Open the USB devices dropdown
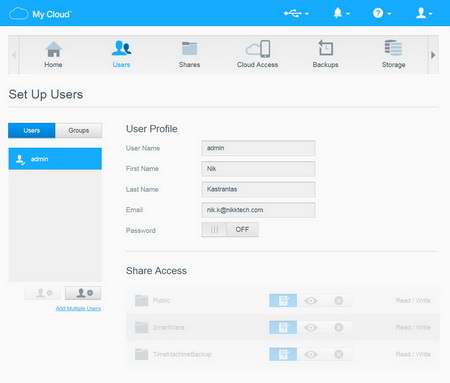The height and width of the screenshot is (383, 450). (x=296, y=13)
